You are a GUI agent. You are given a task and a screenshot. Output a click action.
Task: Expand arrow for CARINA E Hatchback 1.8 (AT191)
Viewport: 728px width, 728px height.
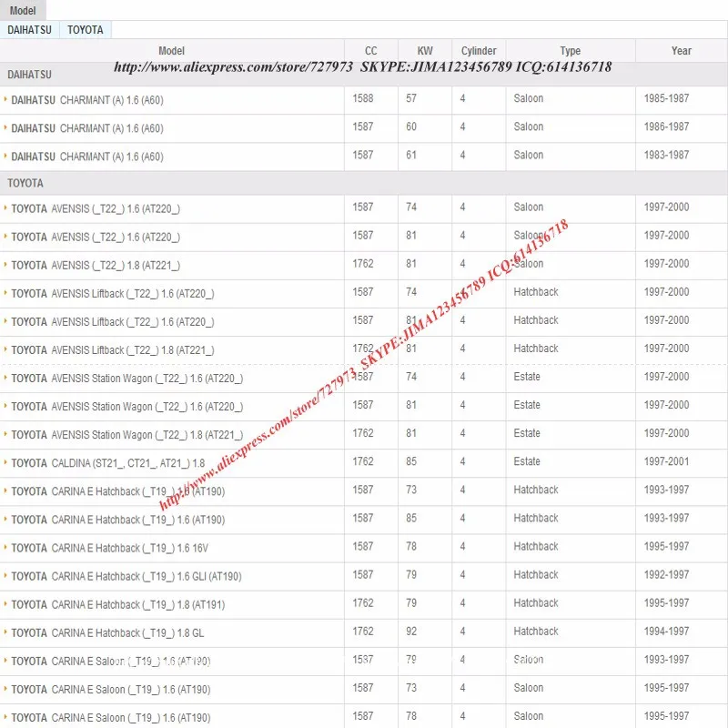(5, 604)
